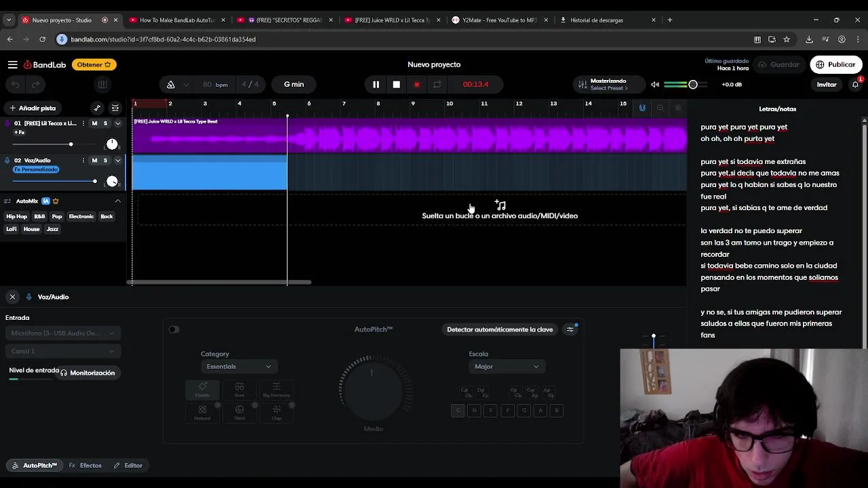The image size is (868, 488).
Task: Toggle the metronome
Action: (171, 85)
